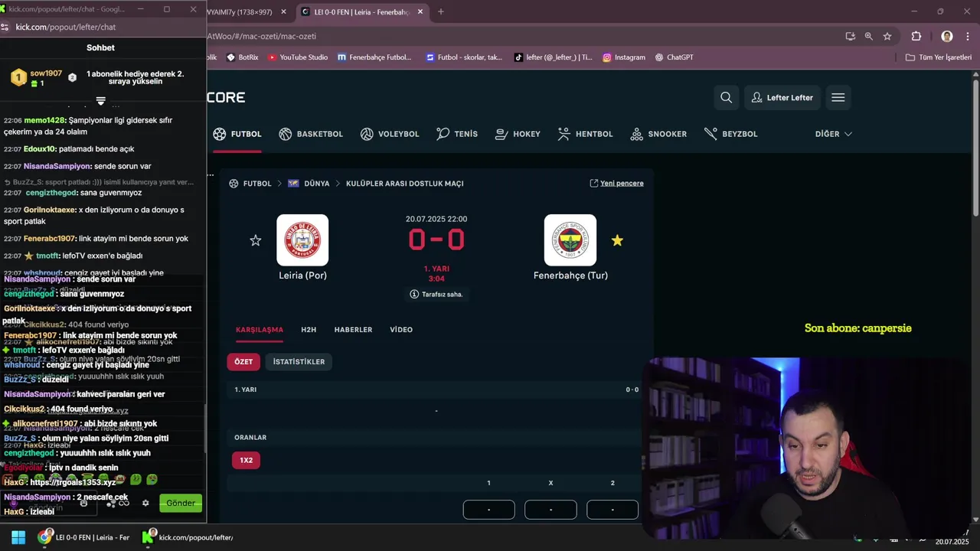The width and height of the screenshot is (980, 551).
Task: Open the Fenerbahçe team logo
Action: 570,240
